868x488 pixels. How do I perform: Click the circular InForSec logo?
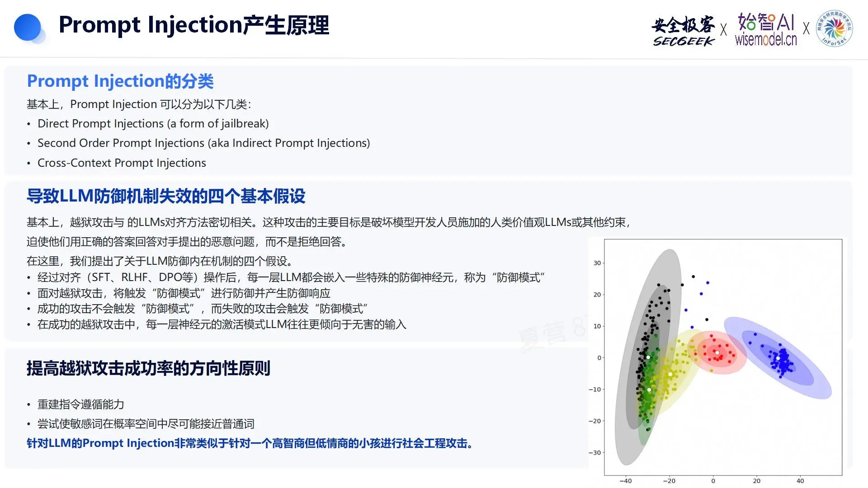[834, 28]
